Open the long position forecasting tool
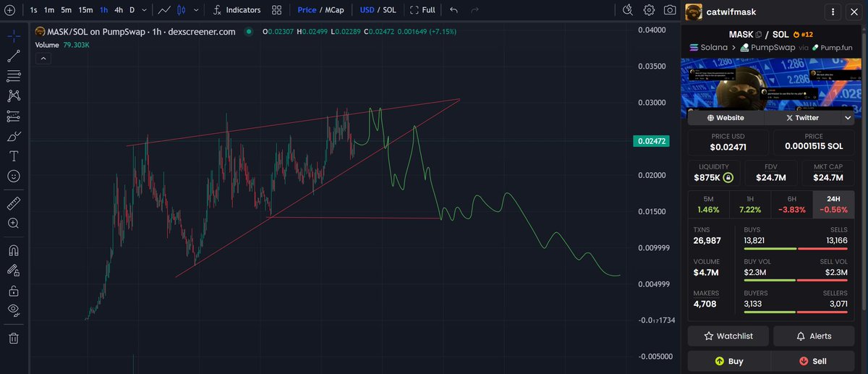Screen dimensions: 868x374 click(14, 116)
